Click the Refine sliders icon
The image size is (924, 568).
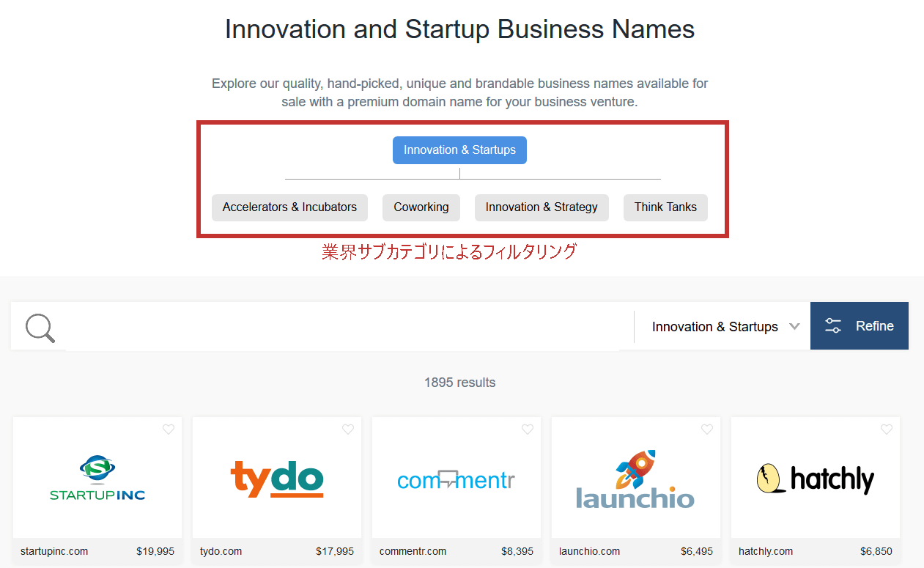[833, 326]
